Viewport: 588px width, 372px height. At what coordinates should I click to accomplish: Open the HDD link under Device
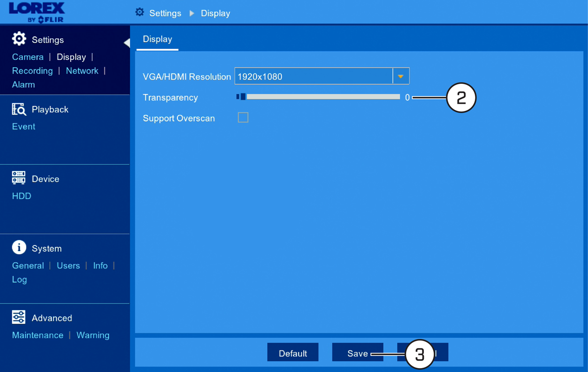coord(22,196)
